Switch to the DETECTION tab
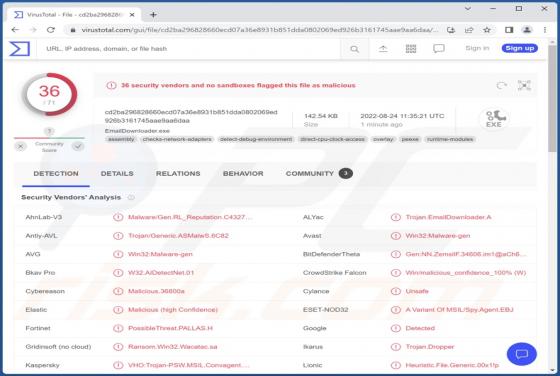Viewport: 560px width, 376px height. [x=56, y=174]
